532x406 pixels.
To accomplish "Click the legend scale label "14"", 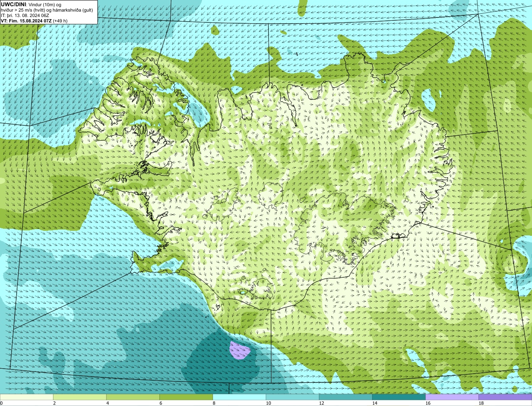I will (375, 403).
